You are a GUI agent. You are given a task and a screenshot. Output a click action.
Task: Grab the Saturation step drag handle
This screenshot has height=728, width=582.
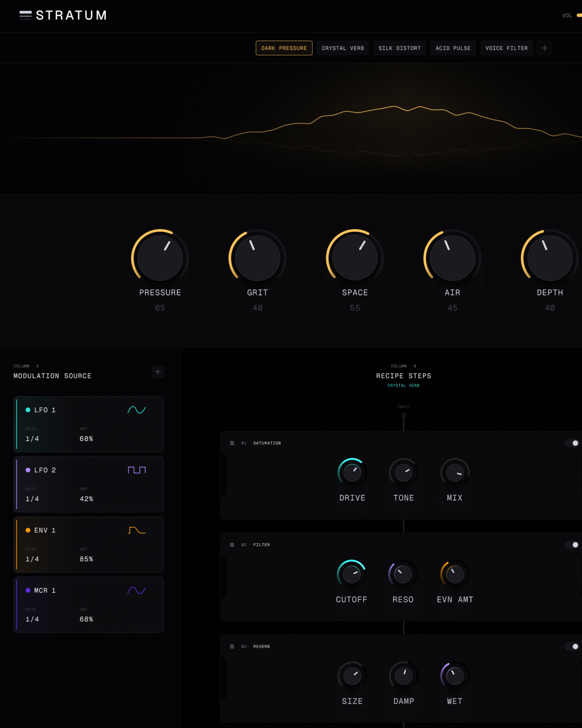(x=232, y=443)
